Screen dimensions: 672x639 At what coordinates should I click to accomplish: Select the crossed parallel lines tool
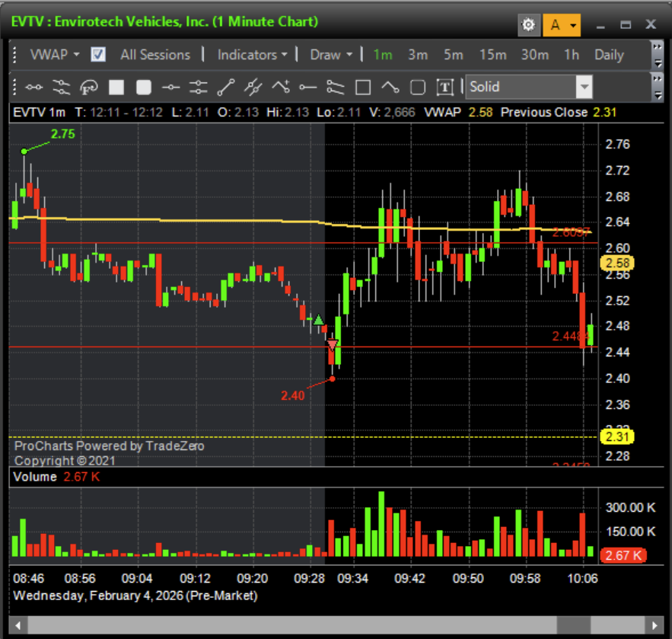[x=253, y=87]
